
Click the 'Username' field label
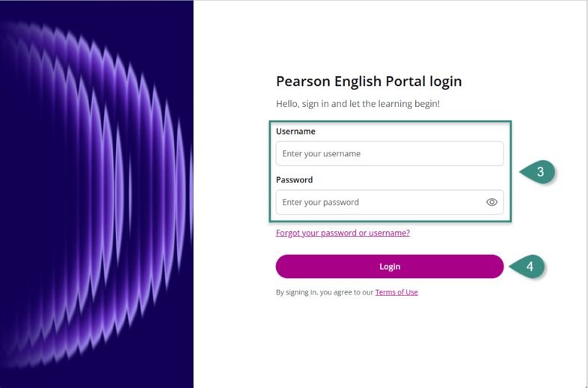(x=295, y=132)
